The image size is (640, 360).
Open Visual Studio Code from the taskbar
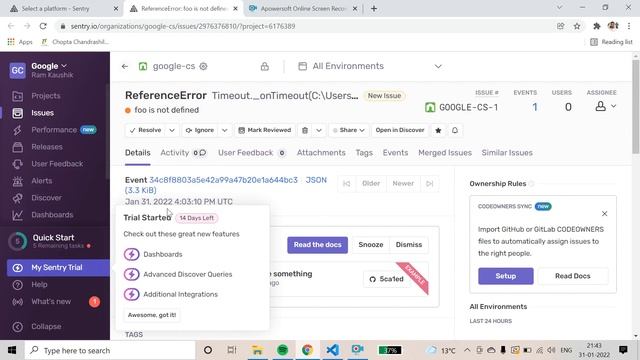(332, 350)
